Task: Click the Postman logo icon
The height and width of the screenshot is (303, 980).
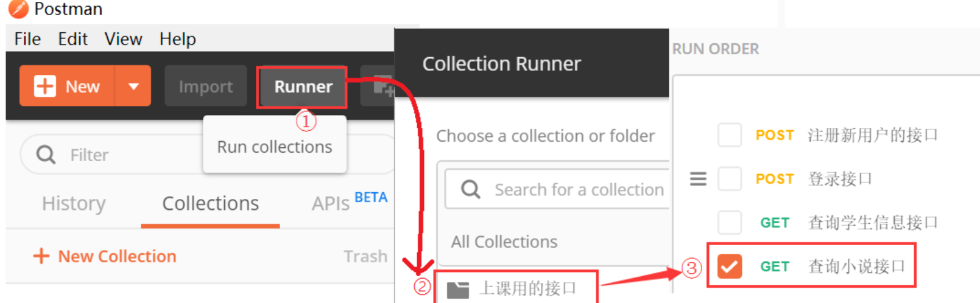Action: point(18,9)
